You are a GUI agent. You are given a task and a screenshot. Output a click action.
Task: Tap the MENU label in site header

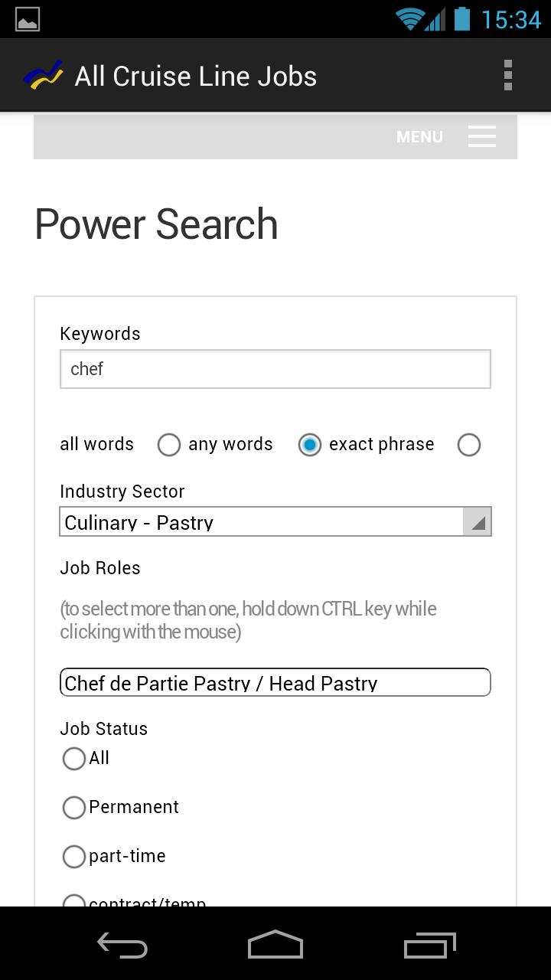419,137
